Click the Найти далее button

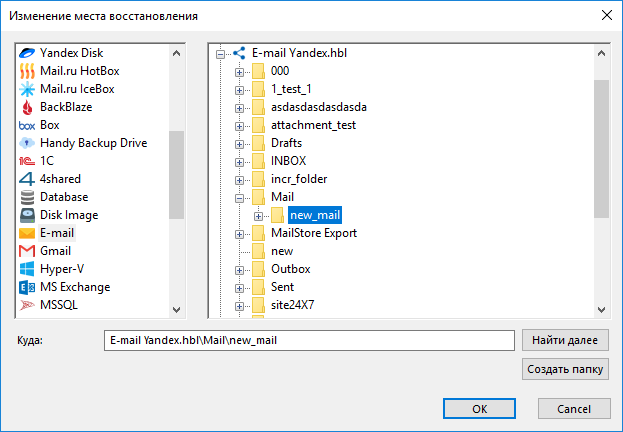pyautogui.click(x=565, y=340)
